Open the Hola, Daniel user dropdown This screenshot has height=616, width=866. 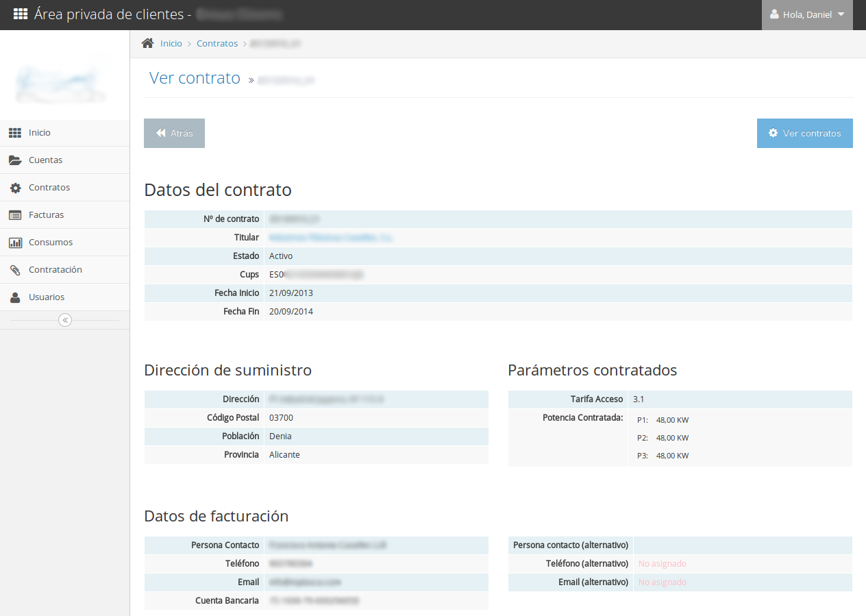point(807,14)
